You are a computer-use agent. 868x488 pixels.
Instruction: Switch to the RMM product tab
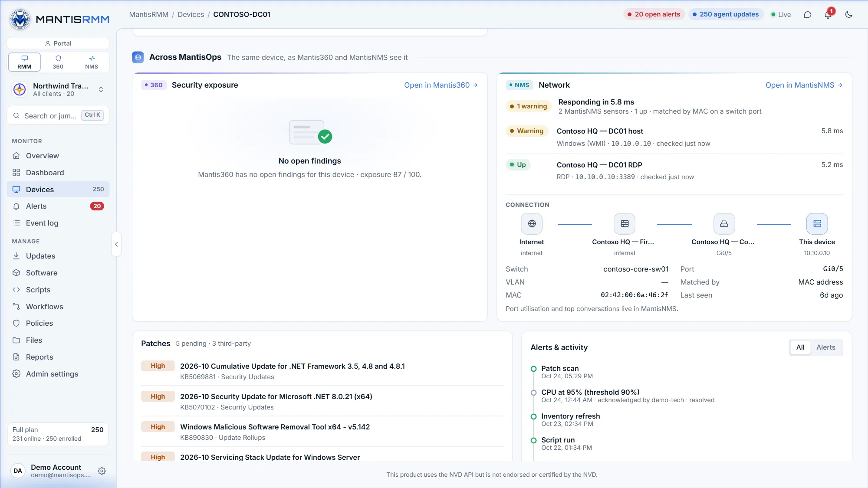[24, 62]
